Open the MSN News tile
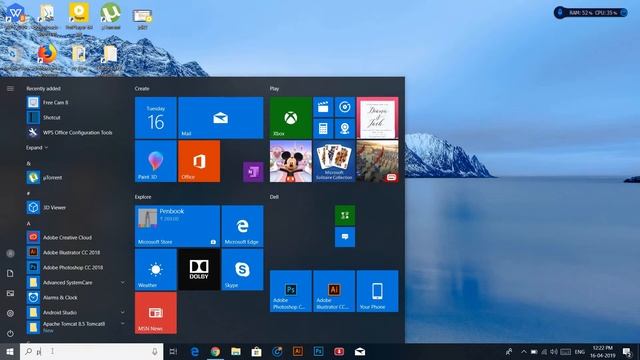Screen dimensions: 640x360 156,313
